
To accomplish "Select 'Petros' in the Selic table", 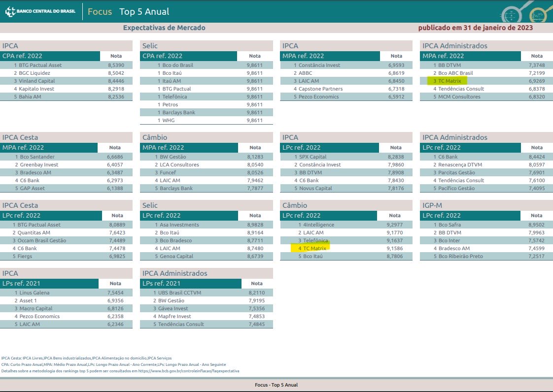I will point(170,105).
